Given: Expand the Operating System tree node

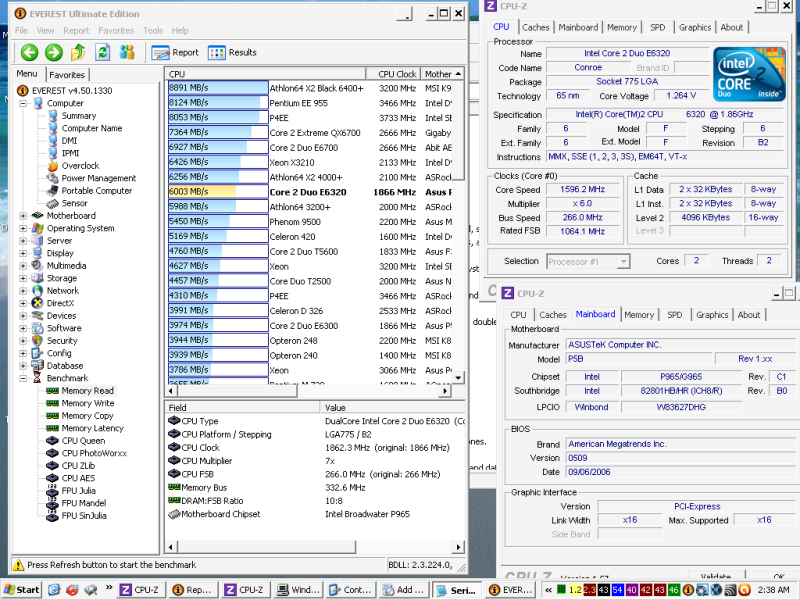Looking at the screenshot, I should [23, 228].
